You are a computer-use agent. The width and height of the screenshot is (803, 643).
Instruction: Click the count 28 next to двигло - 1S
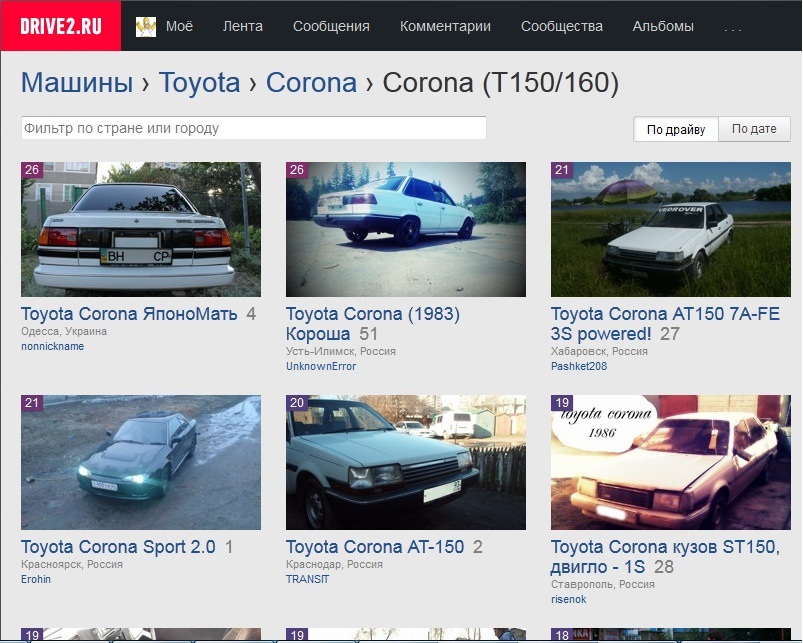[664, 567]
